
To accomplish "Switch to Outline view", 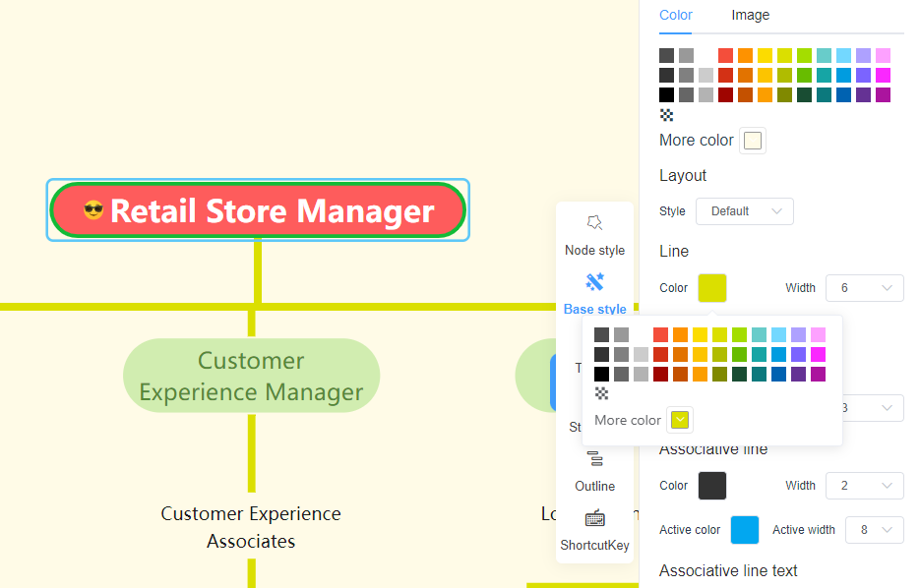I will click(x=594, y=472).
